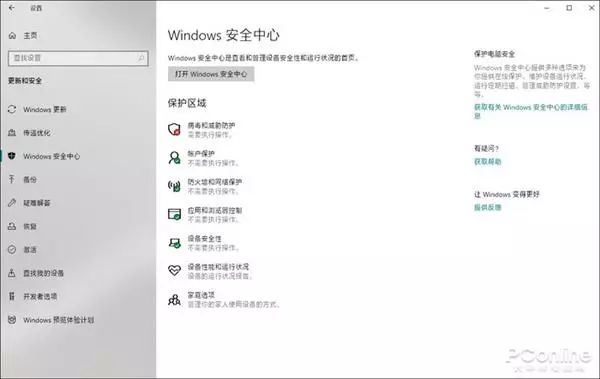Go back using the top-left arrow

tap(11, 8)
